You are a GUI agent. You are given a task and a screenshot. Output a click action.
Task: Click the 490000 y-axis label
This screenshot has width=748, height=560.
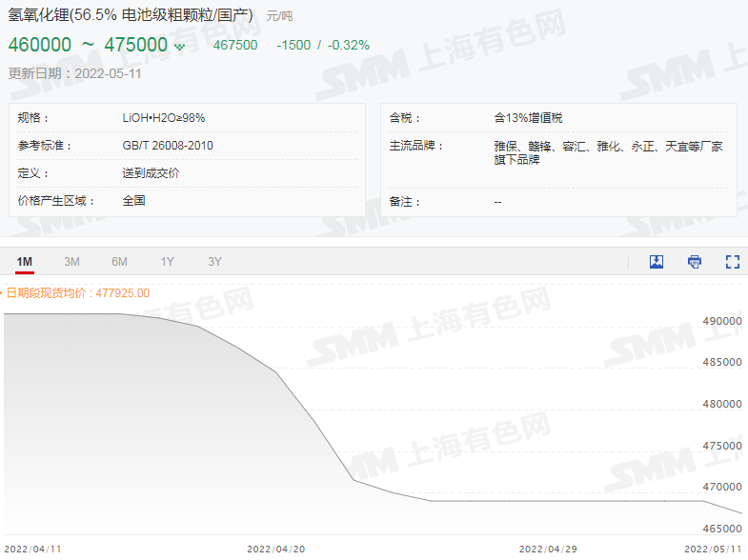pyautogui.click(x=721, y=321)
